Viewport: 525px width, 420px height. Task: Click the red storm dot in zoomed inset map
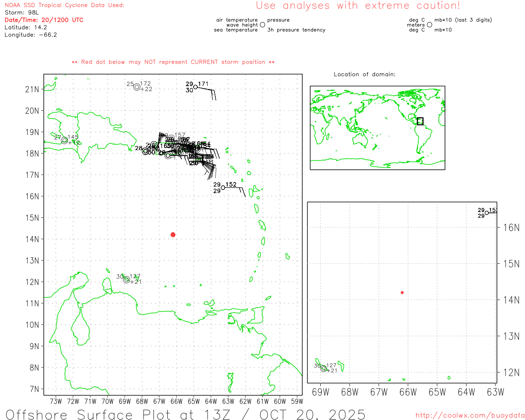pyautogui.click(x=402, y=292)
